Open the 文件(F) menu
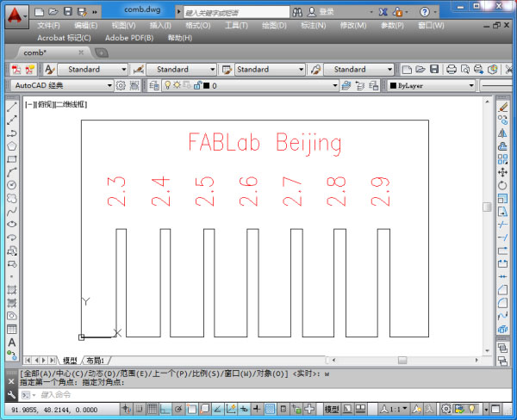517x420 pixels. point(48,25)
